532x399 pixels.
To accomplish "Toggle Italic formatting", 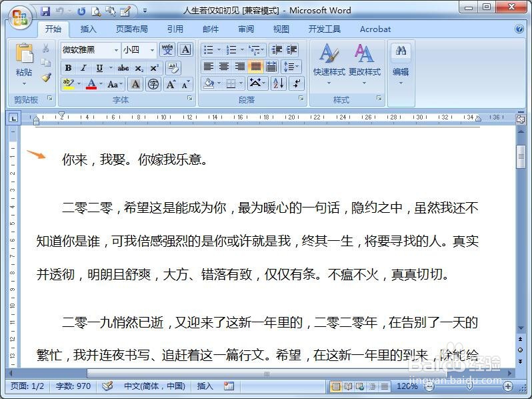I will tap(83, 68).
